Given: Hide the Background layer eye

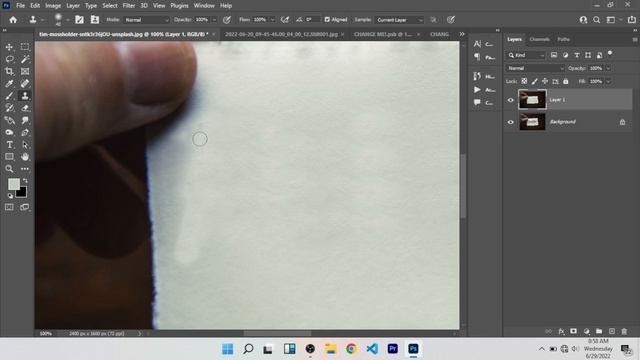Looking at the screenshot, I should coord(511,122).
